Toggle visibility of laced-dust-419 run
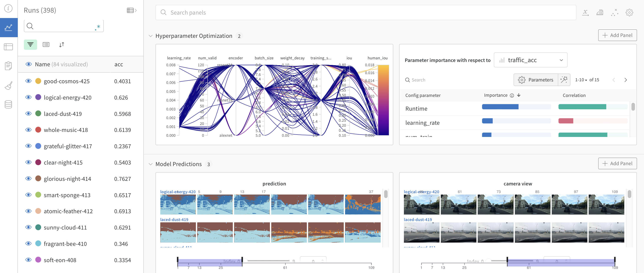 (x=28, y=113)
